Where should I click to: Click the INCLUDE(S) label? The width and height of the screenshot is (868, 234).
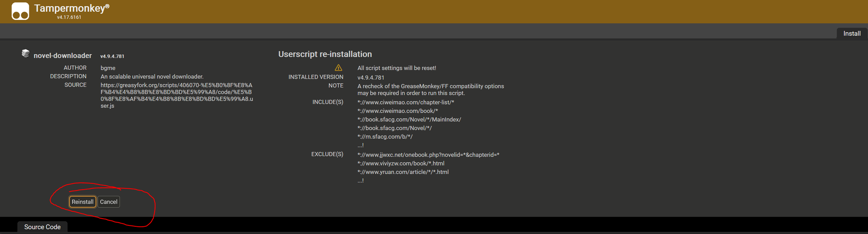pos(328,102)
